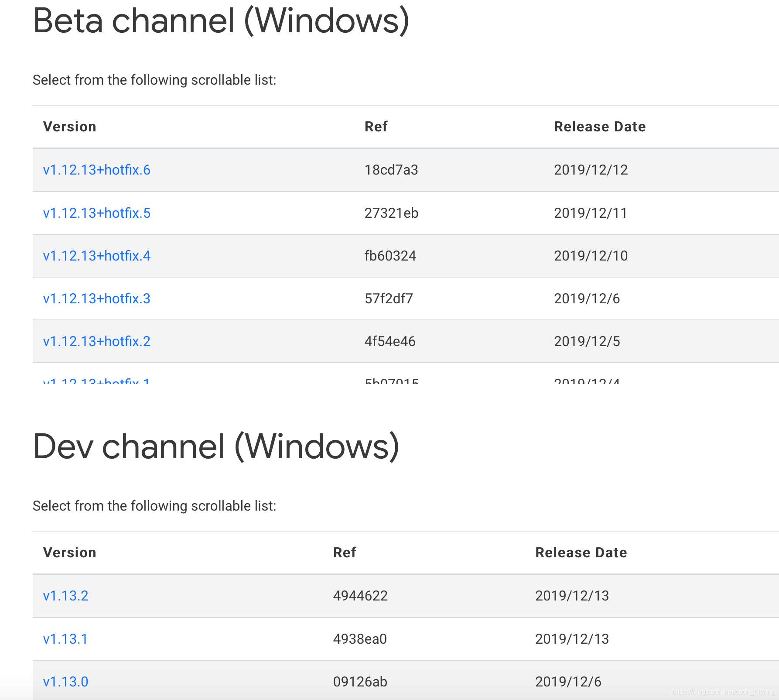Viewport: 779px width, 700px height.
Task: Click the v1.12.13+hotfix.2 version link
Action: pyautogui.click(x=96, y=341)
